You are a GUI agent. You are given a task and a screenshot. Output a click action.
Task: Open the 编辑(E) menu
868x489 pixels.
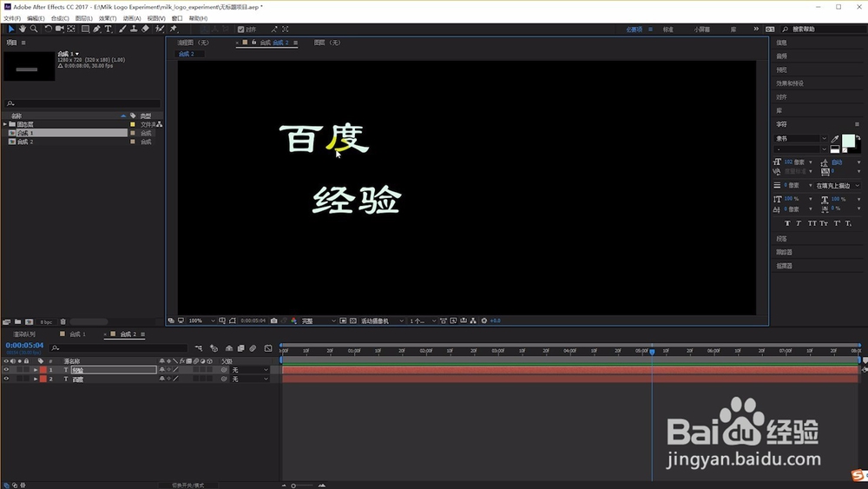click(36, 18)
